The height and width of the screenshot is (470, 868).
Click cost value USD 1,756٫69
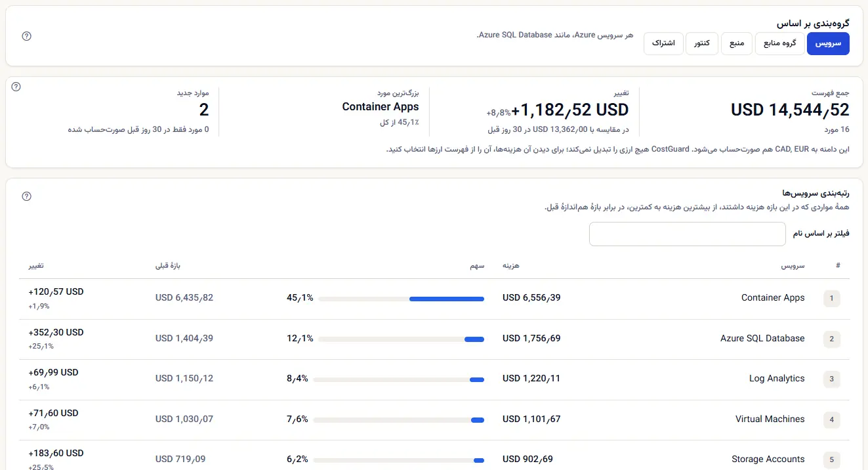click(x=531, y=339)
